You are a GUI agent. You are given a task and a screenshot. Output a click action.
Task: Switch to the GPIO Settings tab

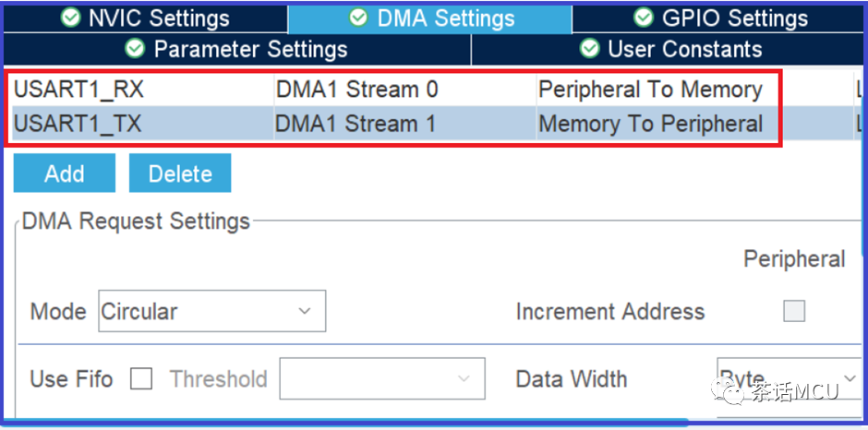click(718, 18)
